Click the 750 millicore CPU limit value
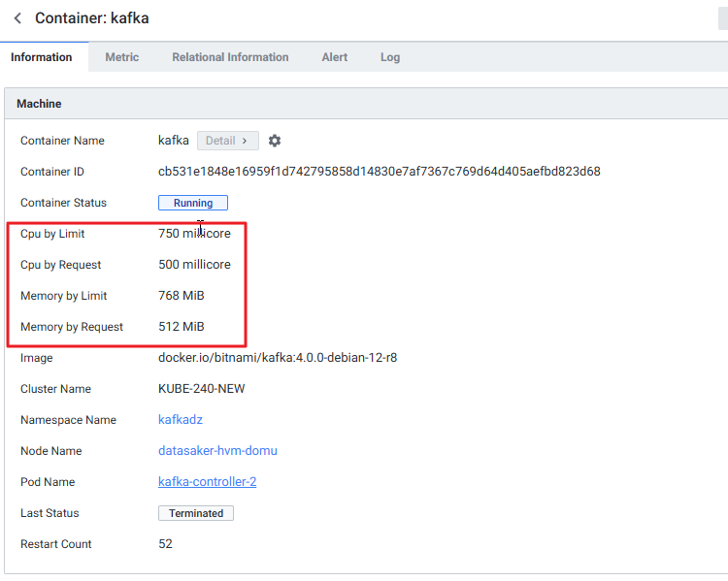This screenshot has height=581, width=728. 194,234
